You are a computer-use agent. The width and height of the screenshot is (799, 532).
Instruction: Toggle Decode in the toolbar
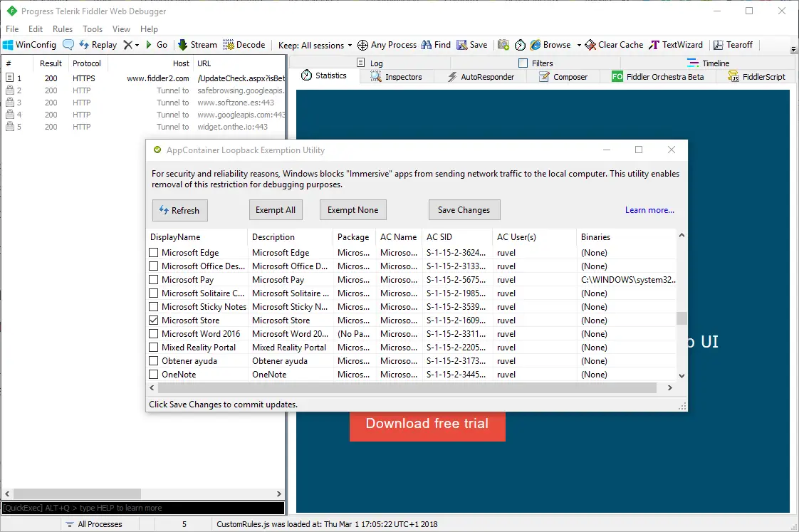244,45
